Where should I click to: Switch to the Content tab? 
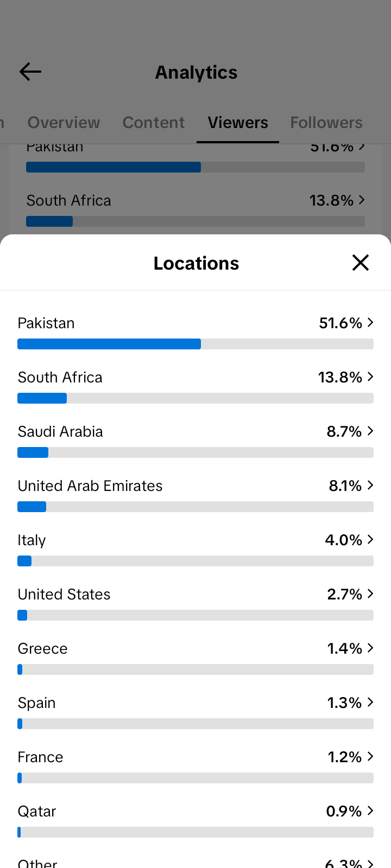(x=154, y=123)
